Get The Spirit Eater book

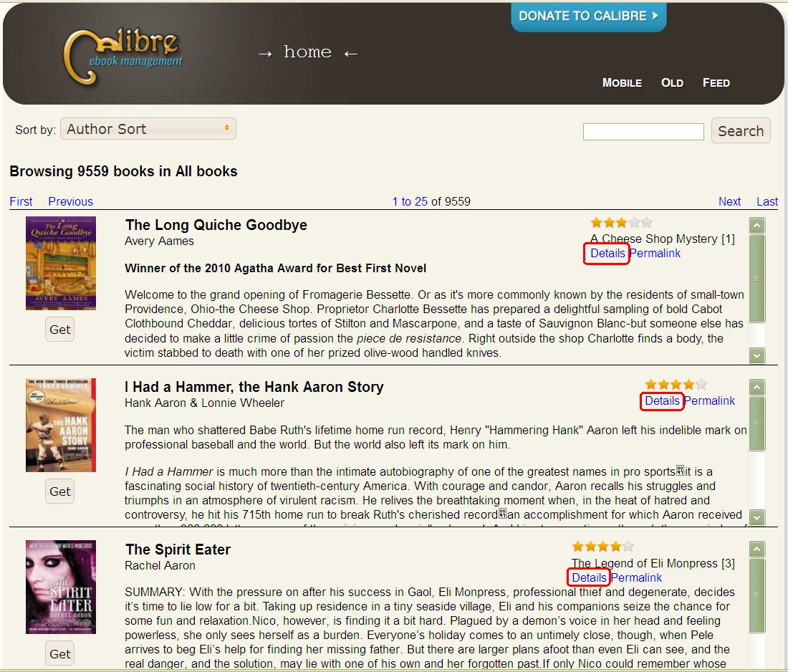point(59,654)
